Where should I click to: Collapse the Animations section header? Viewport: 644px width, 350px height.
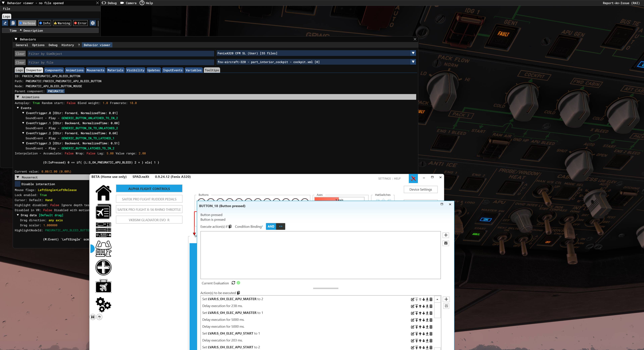point(18,97)
